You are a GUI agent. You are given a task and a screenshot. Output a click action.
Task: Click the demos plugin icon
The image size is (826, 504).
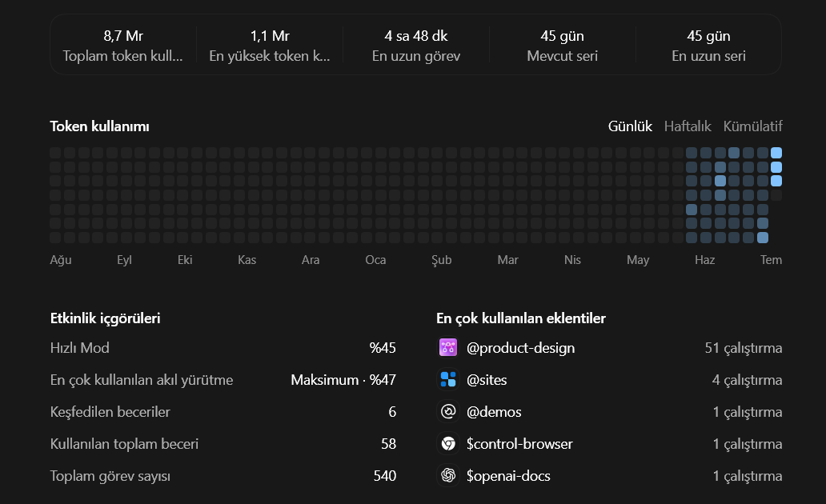[x=448, y=412]
